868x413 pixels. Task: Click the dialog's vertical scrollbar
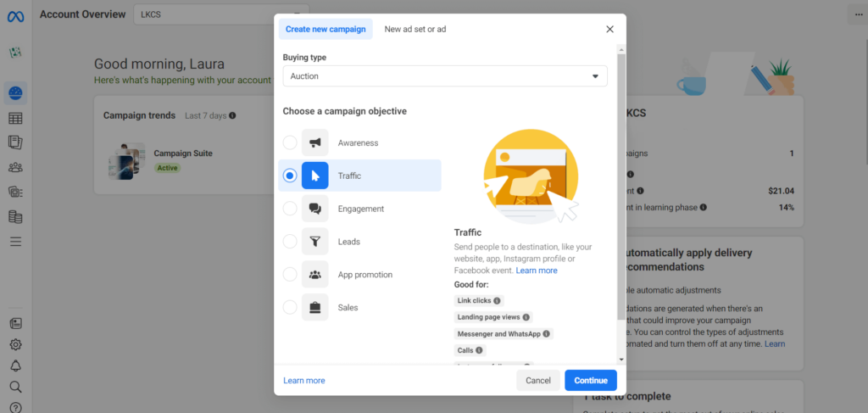621,187
